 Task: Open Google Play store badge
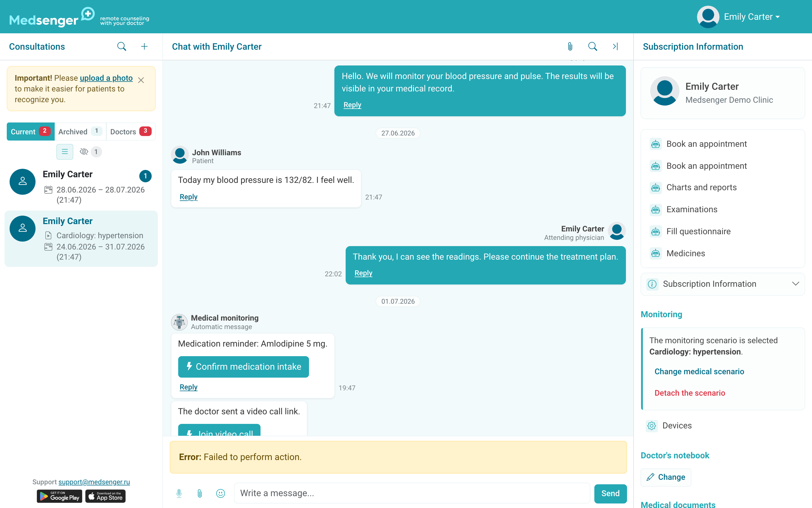coord(59,496)
